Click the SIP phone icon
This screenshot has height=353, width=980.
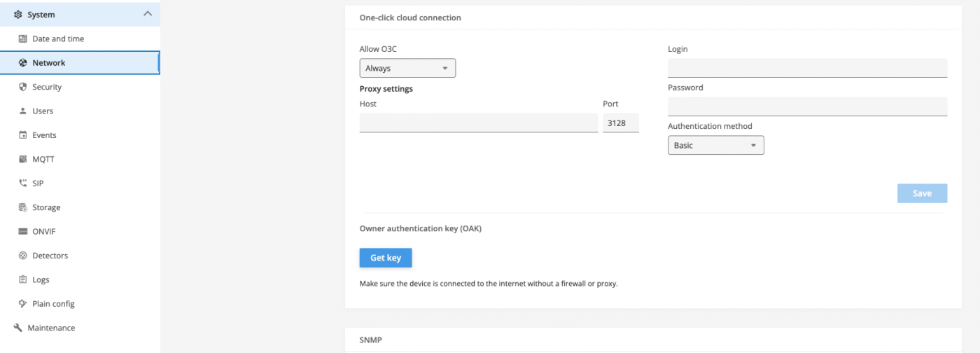(22, 184)
